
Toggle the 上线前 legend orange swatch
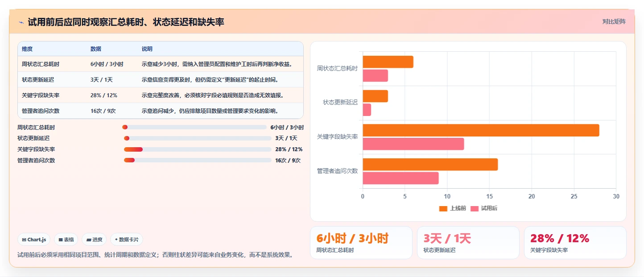click(443, 209)
